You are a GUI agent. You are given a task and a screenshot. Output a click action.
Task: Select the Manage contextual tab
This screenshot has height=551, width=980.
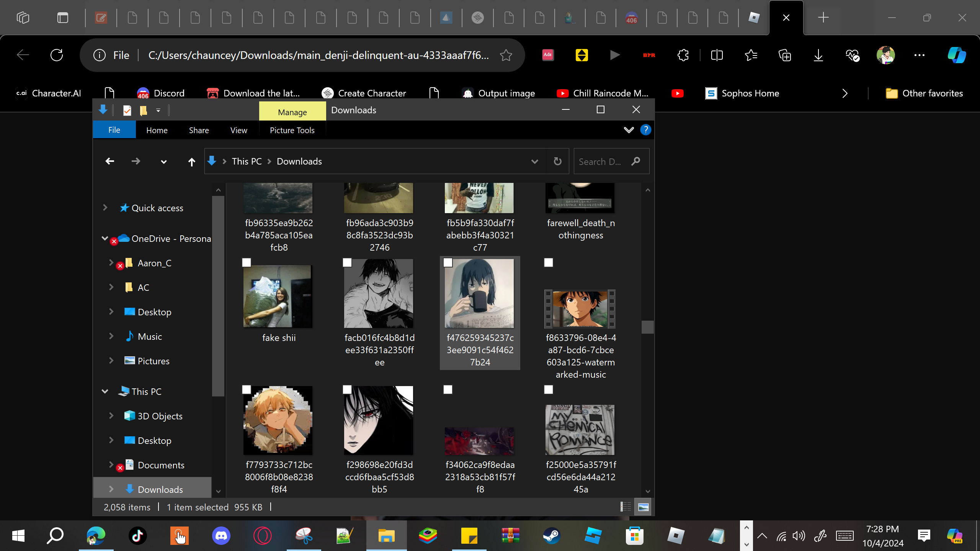click(x=292, y=112)
